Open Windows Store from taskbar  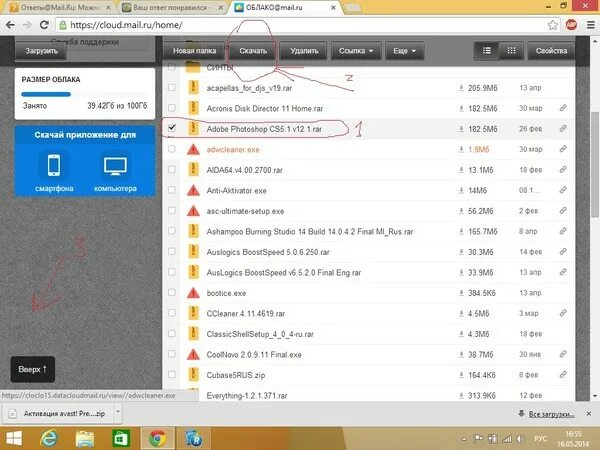(121, 439)
